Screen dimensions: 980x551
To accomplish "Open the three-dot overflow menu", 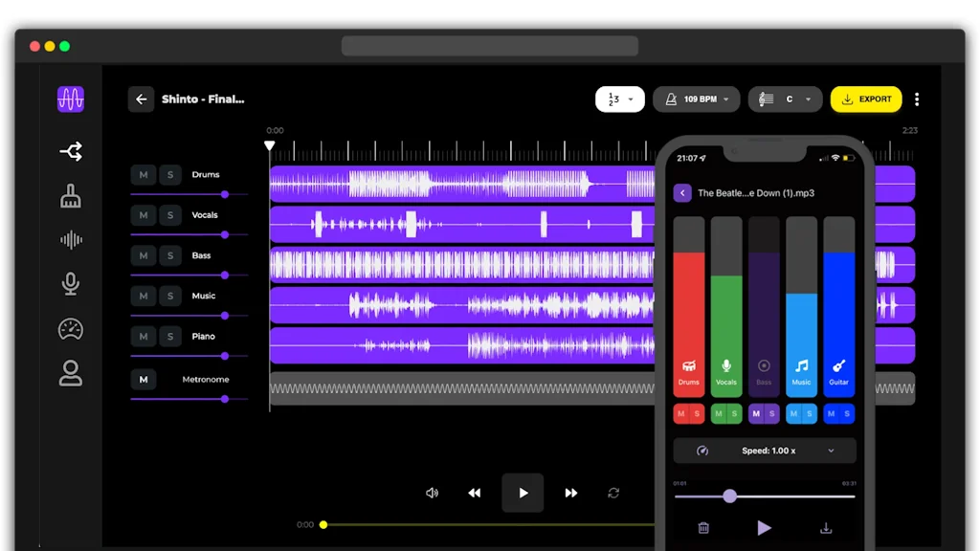I will pyautogui.click(x=917, y=99).
